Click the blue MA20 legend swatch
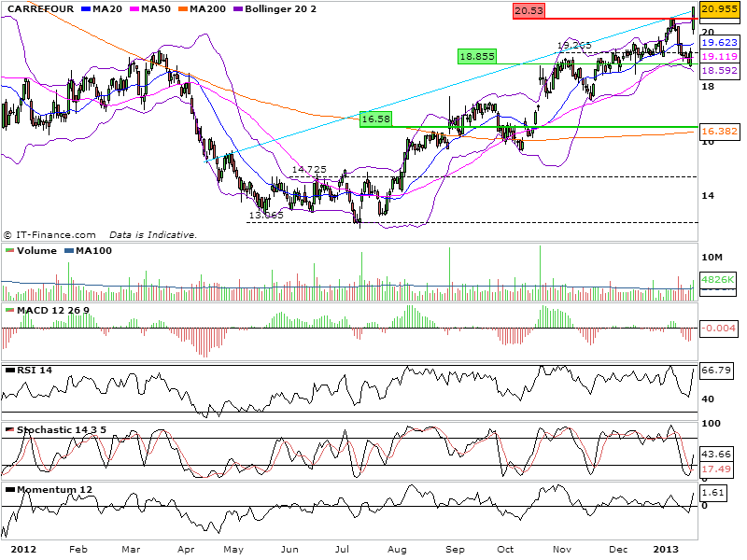The height and width of the screenshot is (560, 747). click(86, 9)
